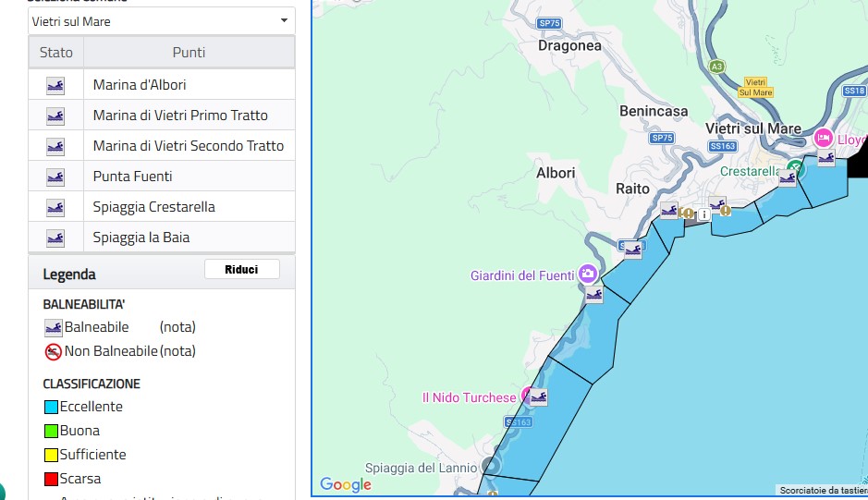Viewport: 868px width, 500px height.
Task: Click the bathing status icon for Punta Fuenti
Action: click(x=55, y=177)
